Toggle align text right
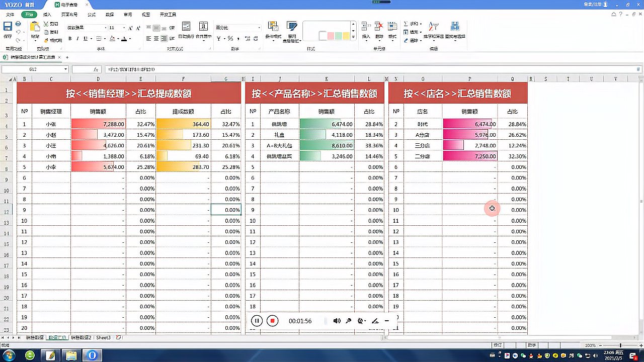This screenshot has height=362, width=644. pos(164,39)
